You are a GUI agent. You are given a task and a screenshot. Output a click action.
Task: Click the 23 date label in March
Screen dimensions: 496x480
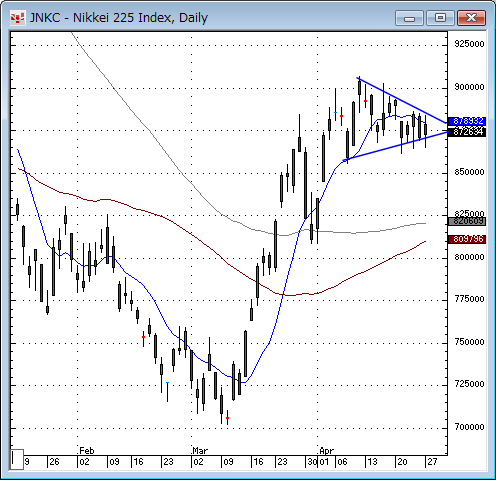point(282,462)
